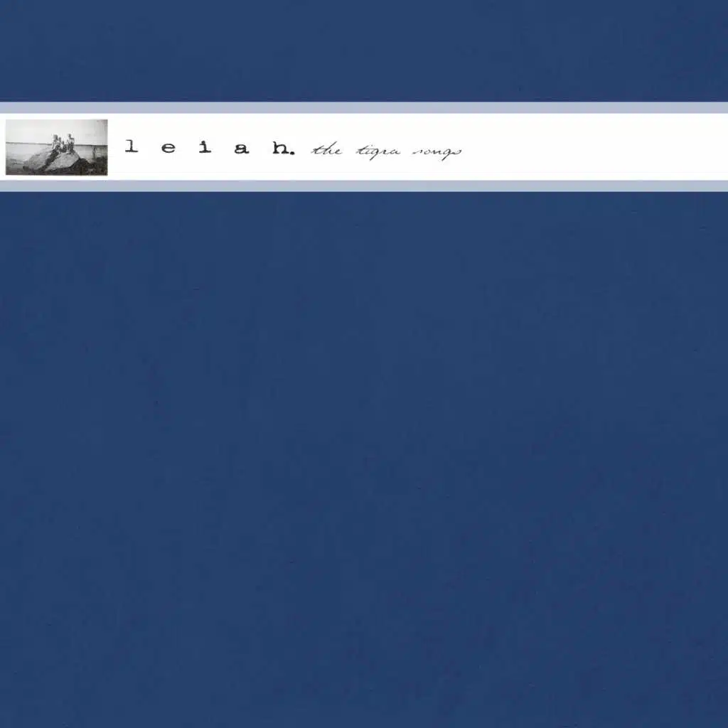
Task: Click white gap between photo and letter "l"
Action: pos(116,147)
